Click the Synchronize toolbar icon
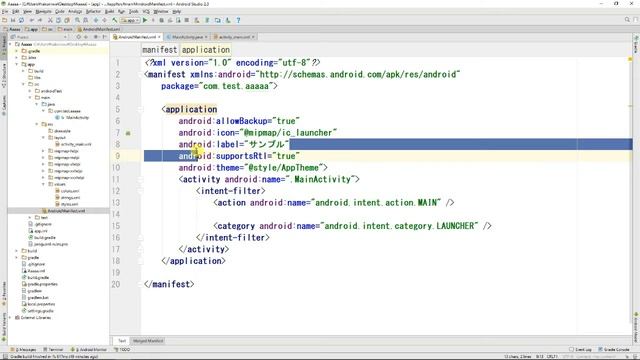The image size is (640, 360). tap(21, 20)
